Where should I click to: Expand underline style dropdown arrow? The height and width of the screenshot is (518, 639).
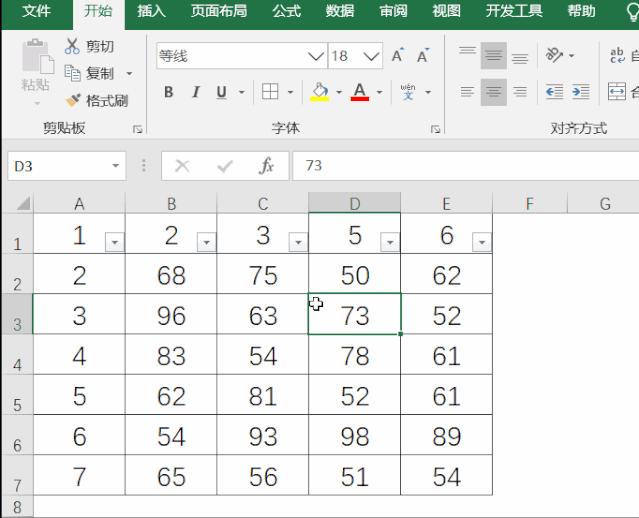[242, 93]
